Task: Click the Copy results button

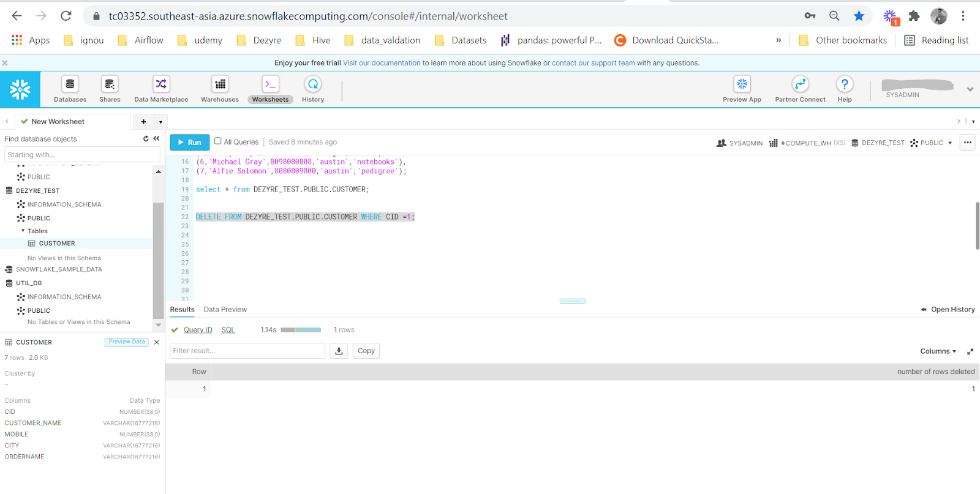Action: (x=366, y=351)
